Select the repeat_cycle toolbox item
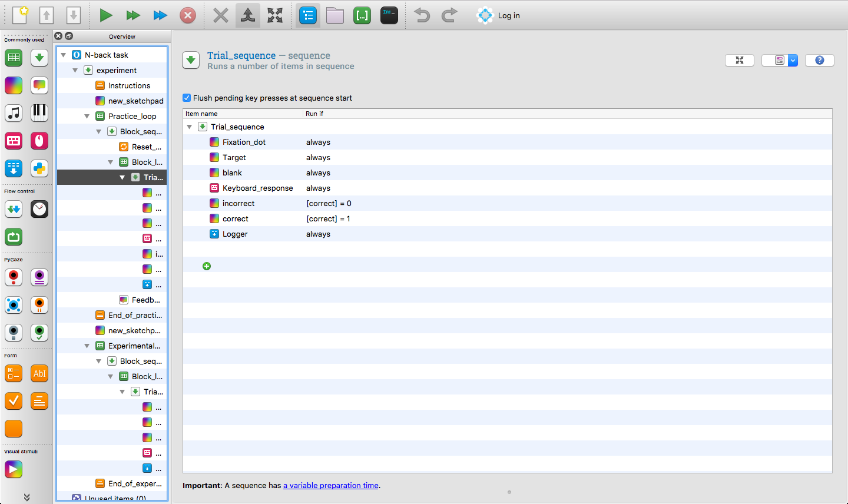 [x=14, y=237]
